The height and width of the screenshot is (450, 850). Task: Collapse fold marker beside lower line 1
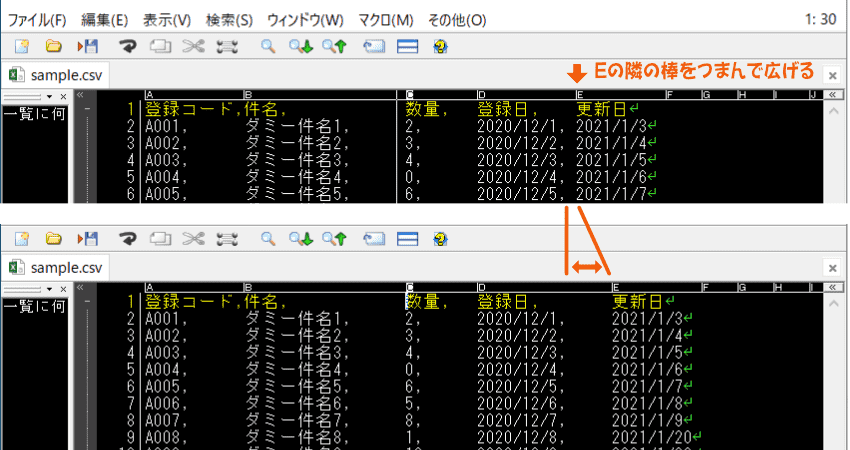point(88,301)
